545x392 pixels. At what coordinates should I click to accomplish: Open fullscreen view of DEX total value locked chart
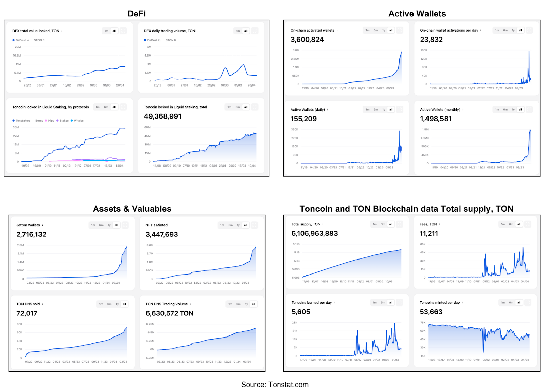point(123,31)
